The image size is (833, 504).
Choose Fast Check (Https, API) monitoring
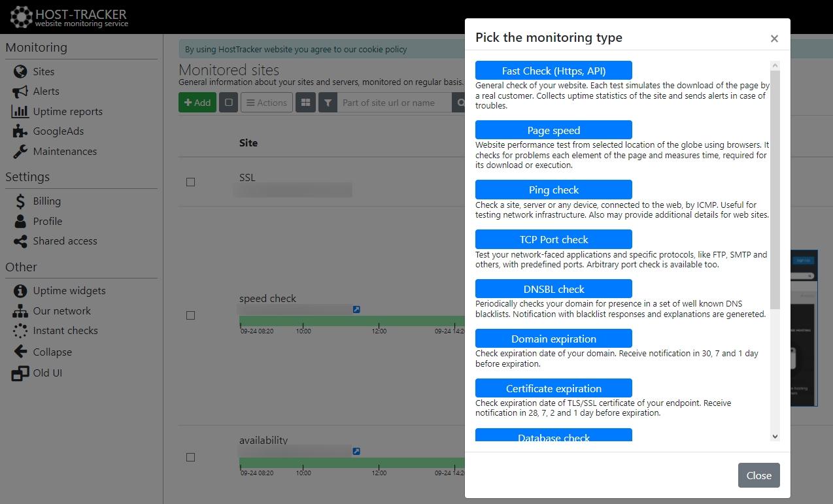[554, 71]
